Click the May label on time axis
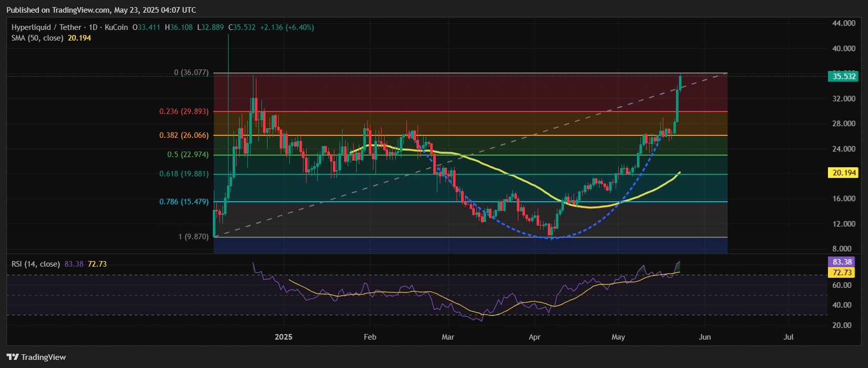The image size is (868, 368). (x=618, y=337)
